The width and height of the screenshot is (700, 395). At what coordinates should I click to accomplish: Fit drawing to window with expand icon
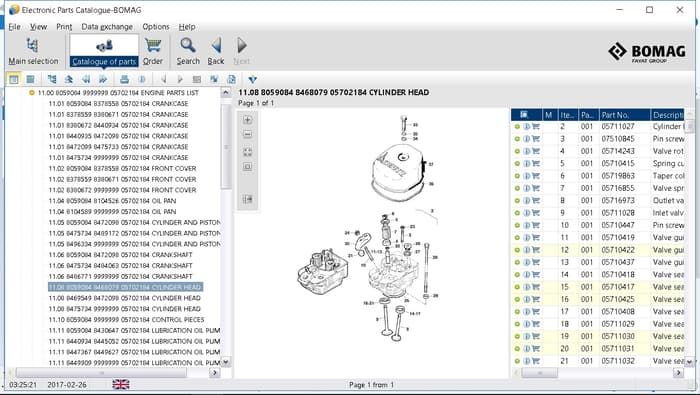tap(248, 152)
